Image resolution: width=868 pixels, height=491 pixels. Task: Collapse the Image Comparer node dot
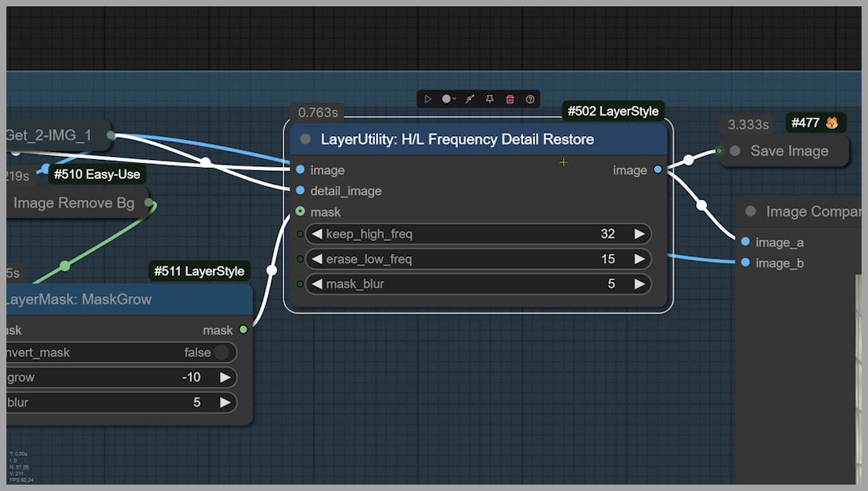[x=750, y=212]
